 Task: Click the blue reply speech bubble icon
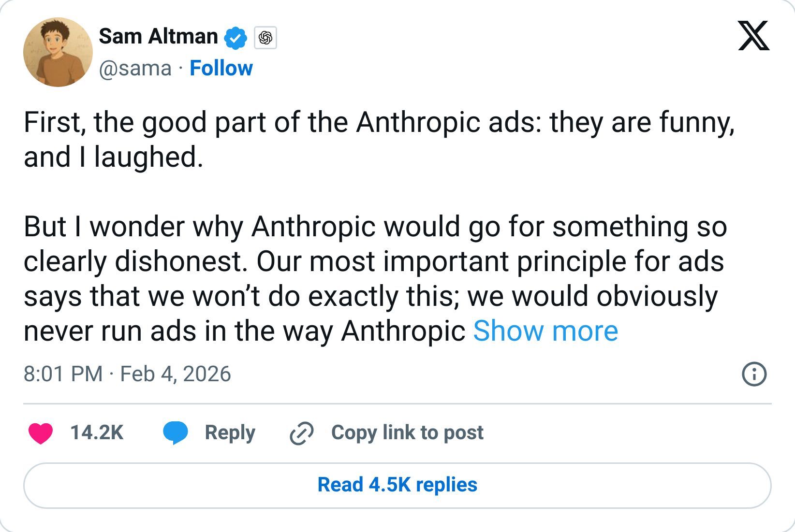coord(175,433)
